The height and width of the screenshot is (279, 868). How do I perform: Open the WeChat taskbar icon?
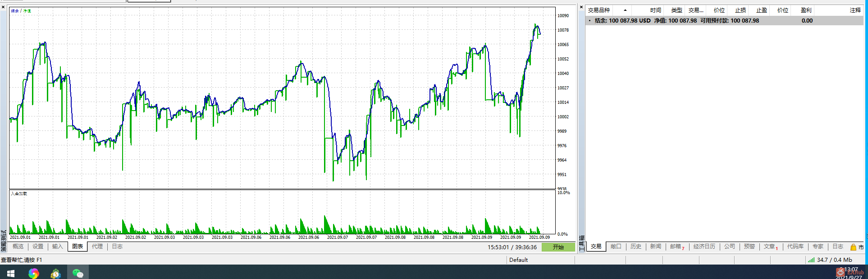coord(78,273)
